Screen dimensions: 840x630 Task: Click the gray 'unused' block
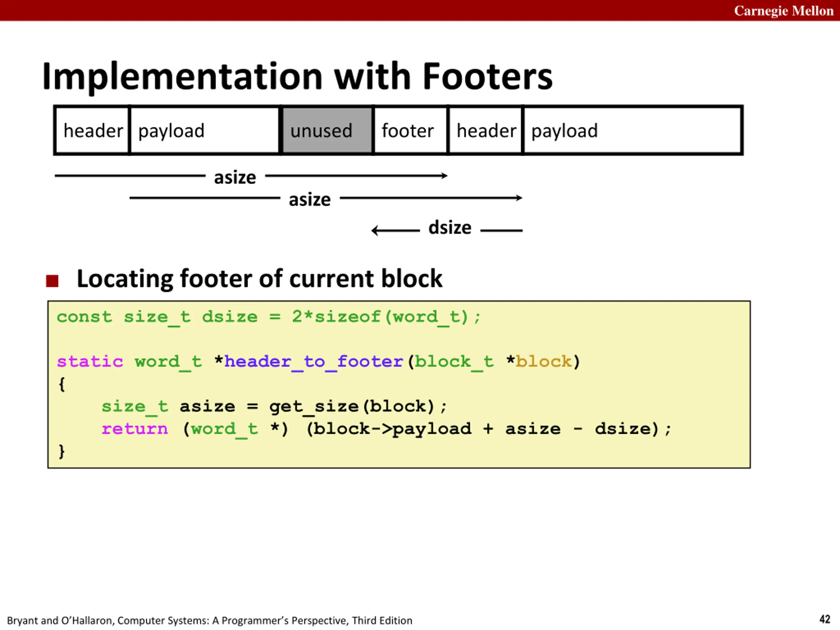[x=327, y=130]
